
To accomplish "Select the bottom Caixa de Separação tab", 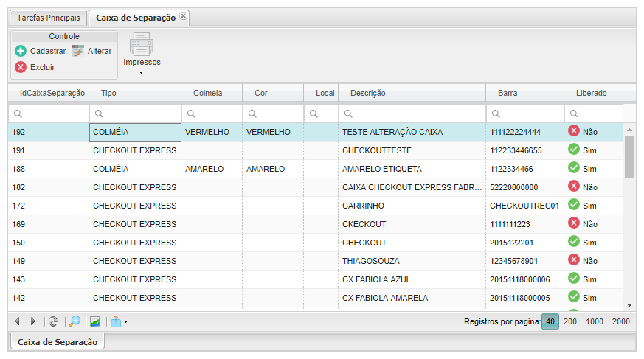I will [x=58, y=342].
